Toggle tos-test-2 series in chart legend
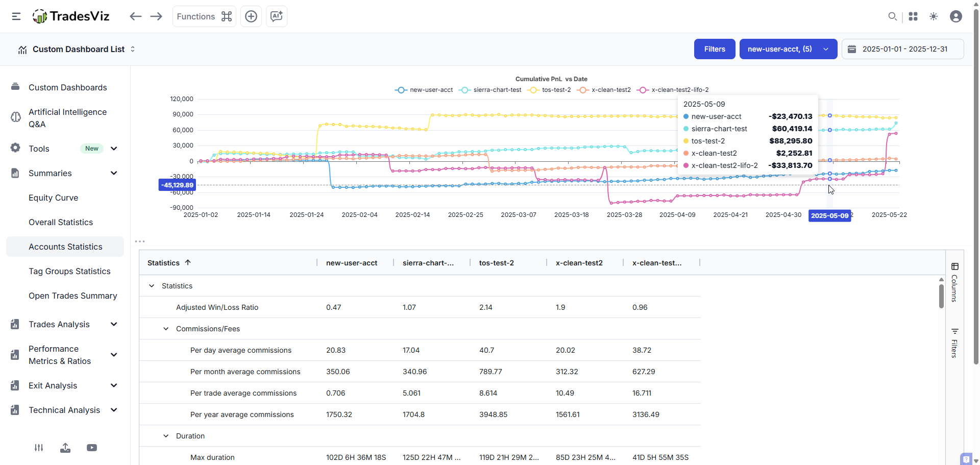Image resolution: width=980 pixels, height=465 pixels. pos(549,90)
